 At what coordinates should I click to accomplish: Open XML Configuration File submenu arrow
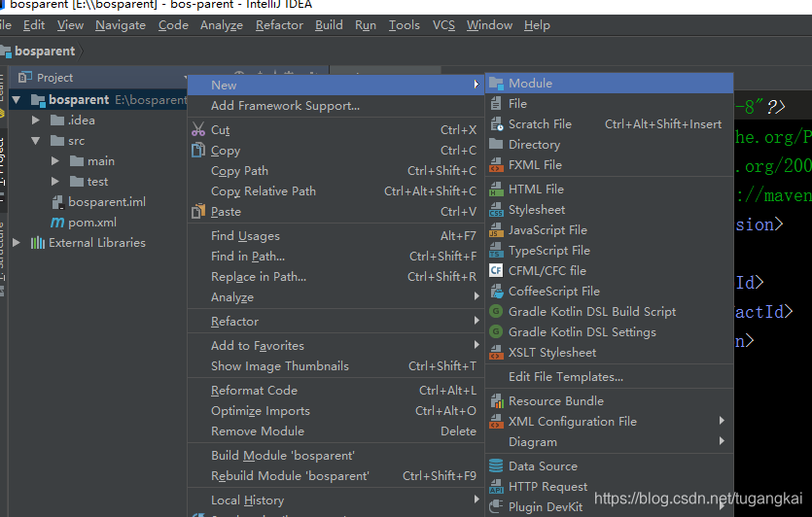722,421
